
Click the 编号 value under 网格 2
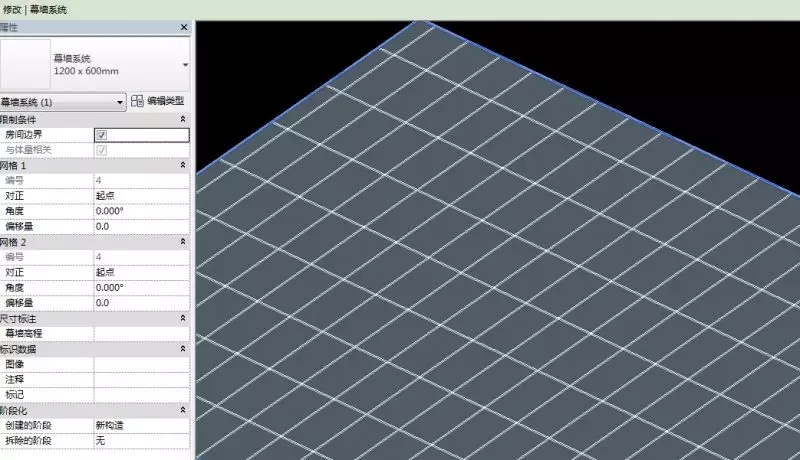pos(142,257)
